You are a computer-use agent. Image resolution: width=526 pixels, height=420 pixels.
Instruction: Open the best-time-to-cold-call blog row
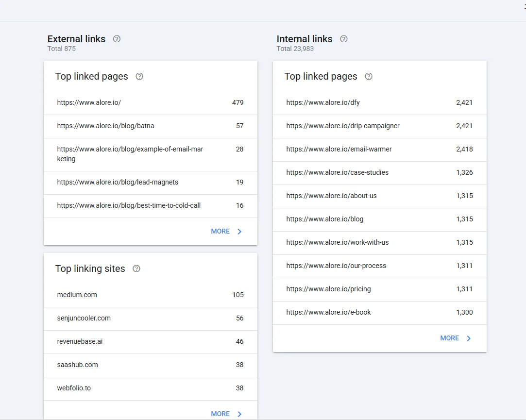[151, 206]
